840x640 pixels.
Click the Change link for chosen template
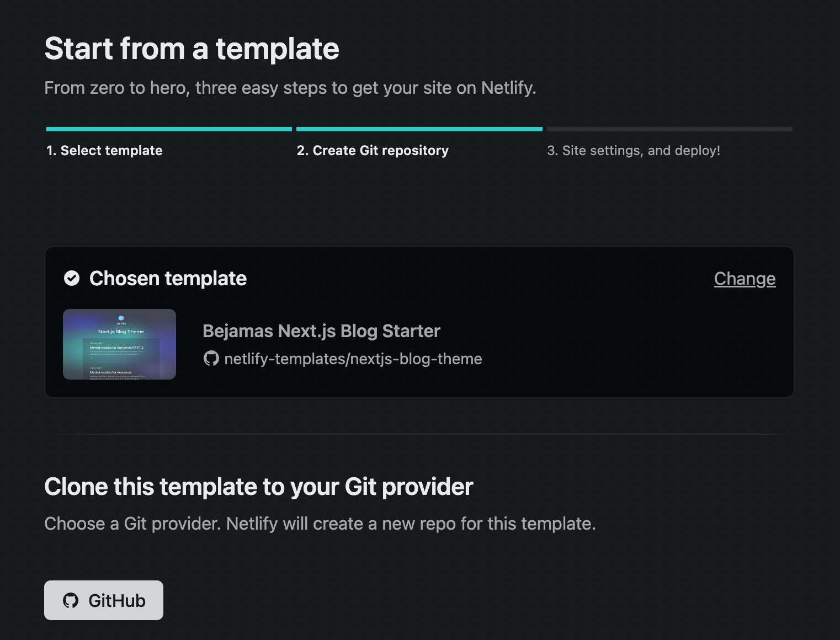pos(745,279)
